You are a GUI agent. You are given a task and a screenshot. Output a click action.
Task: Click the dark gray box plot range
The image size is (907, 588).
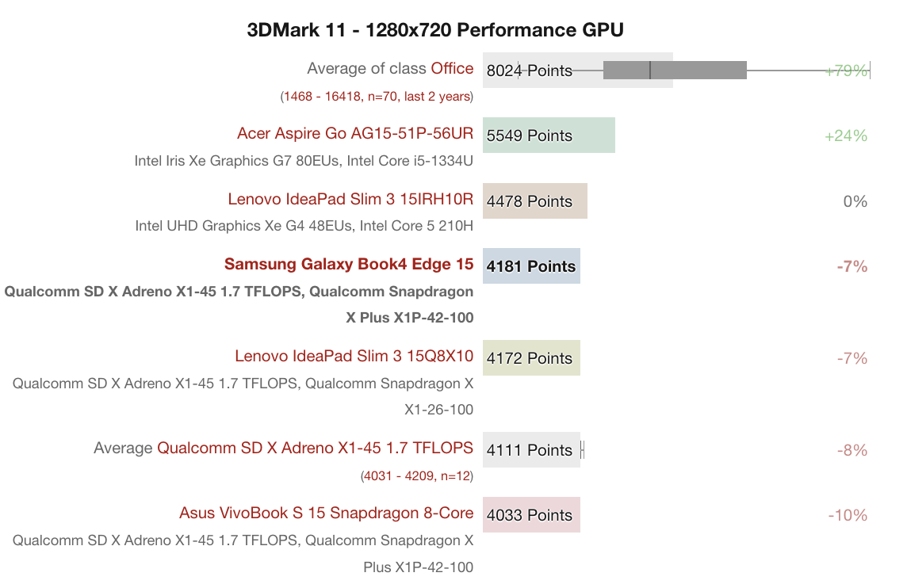tap(675, 71)
